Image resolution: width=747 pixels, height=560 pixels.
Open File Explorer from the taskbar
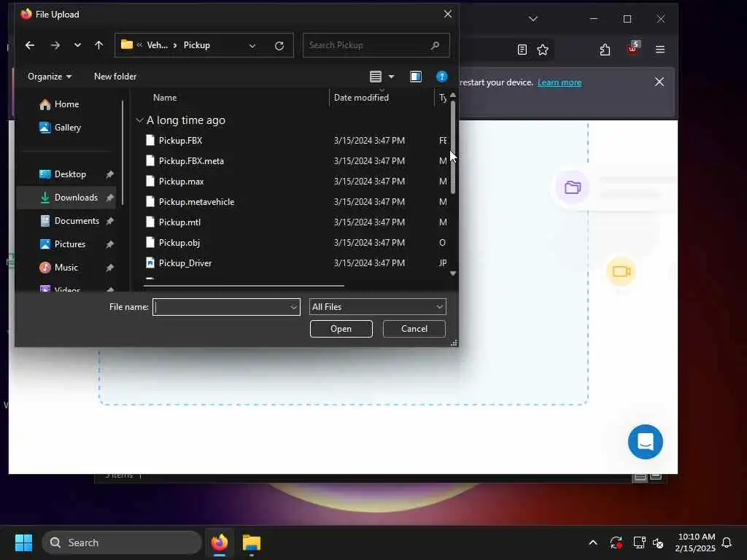252,542
